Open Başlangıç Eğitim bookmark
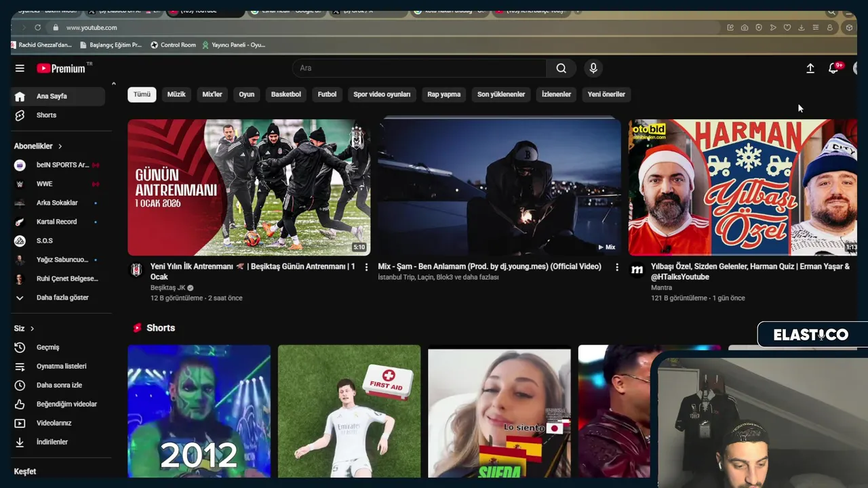This screenshot has height=488, width=868. (111, 45)
